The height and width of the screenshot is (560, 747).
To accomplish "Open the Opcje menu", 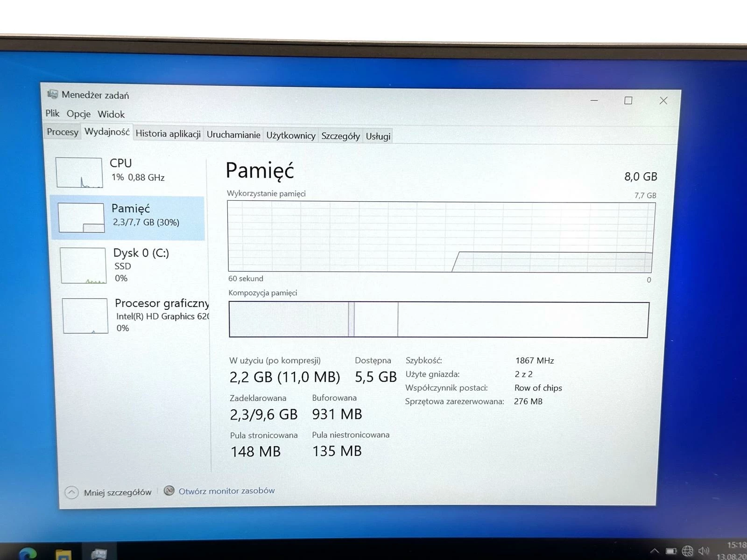I will 78,114.
